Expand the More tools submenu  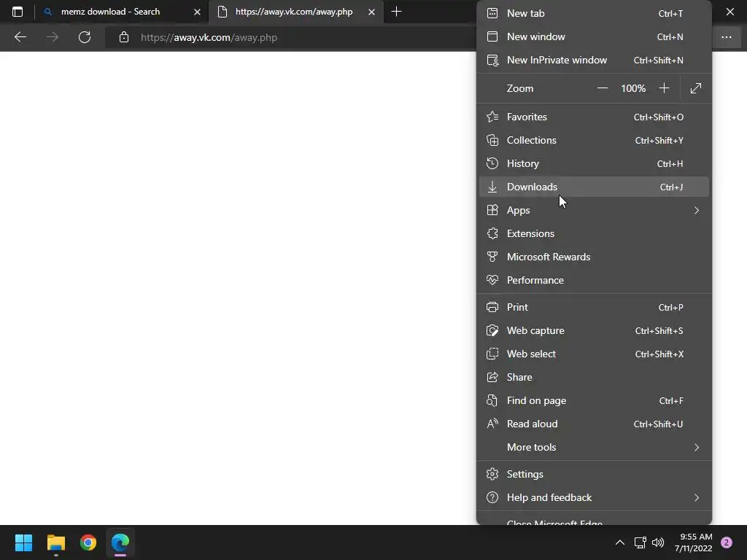[594, 447]
